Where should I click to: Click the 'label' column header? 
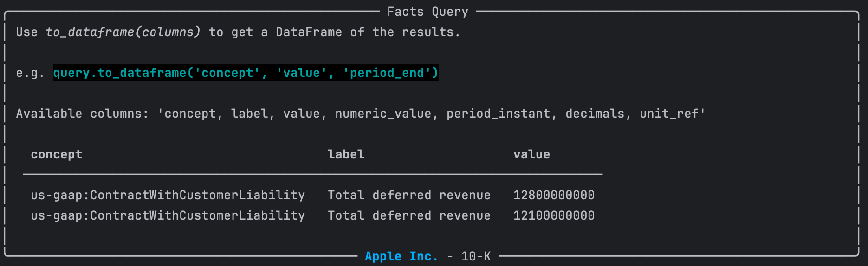346,154
